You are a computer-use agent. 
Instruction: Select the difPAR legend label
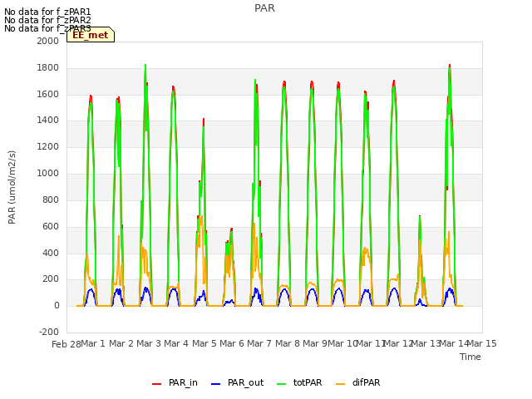tap(366, 382)
